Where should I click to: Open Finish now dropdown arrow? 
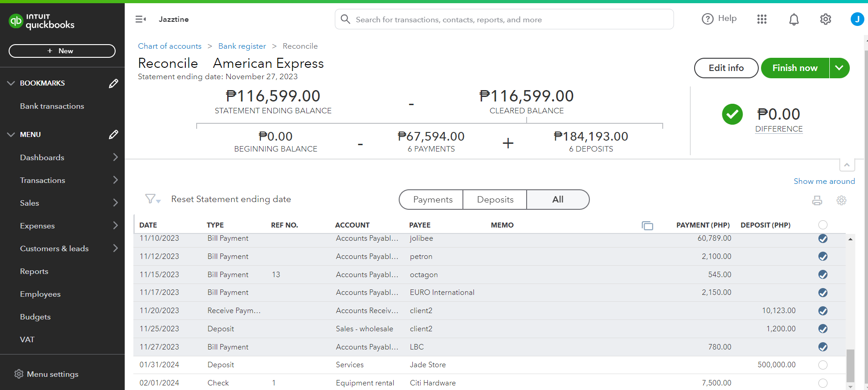click(x=839, y=68)
